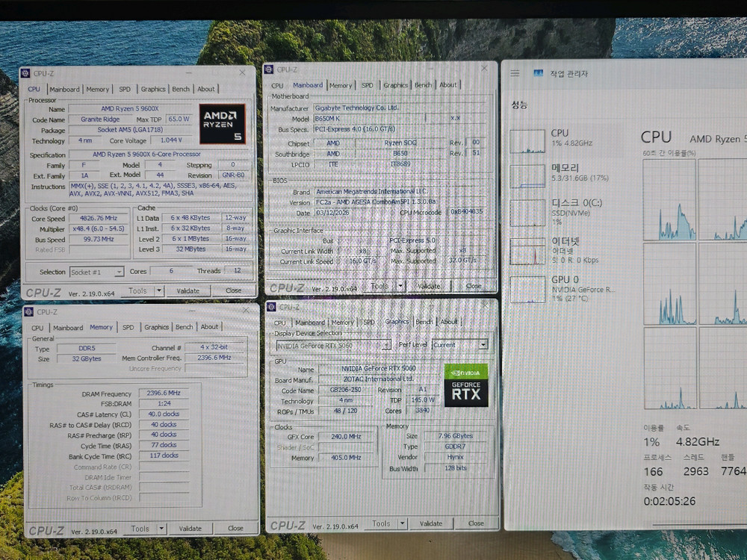This screenshot has height=560, width=747.
Task: Open CPU tab in the Graphics window
Action: click(279, 323)
